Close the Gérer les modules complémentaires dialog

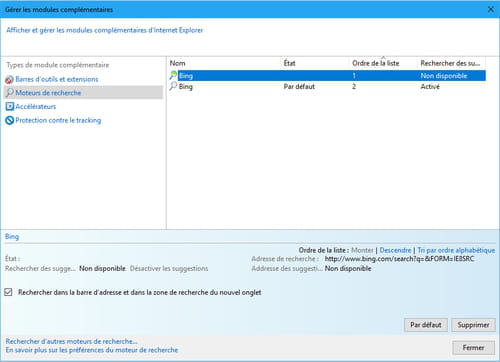click(x=491, y=9)
